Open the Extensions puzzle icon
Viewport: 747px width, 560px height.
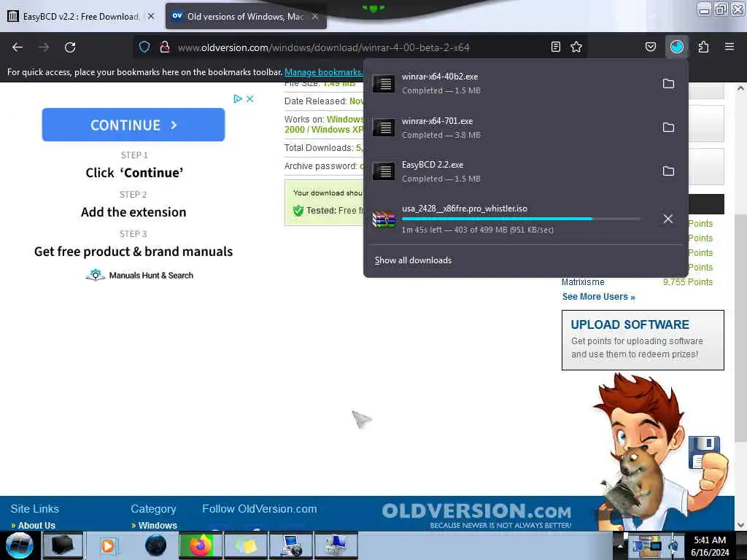[703, 47]
